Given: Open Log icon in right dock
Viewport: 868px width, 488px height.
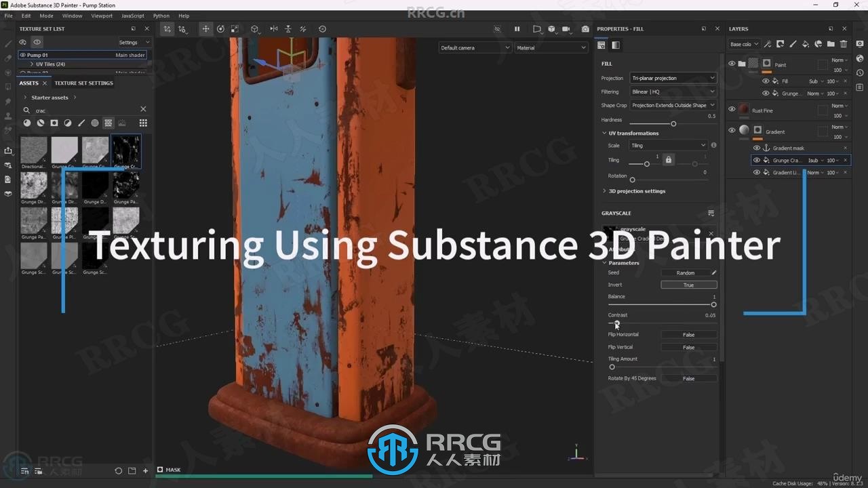Looking at the screenshot, I should pyautogui.click(x=860, y=89).
